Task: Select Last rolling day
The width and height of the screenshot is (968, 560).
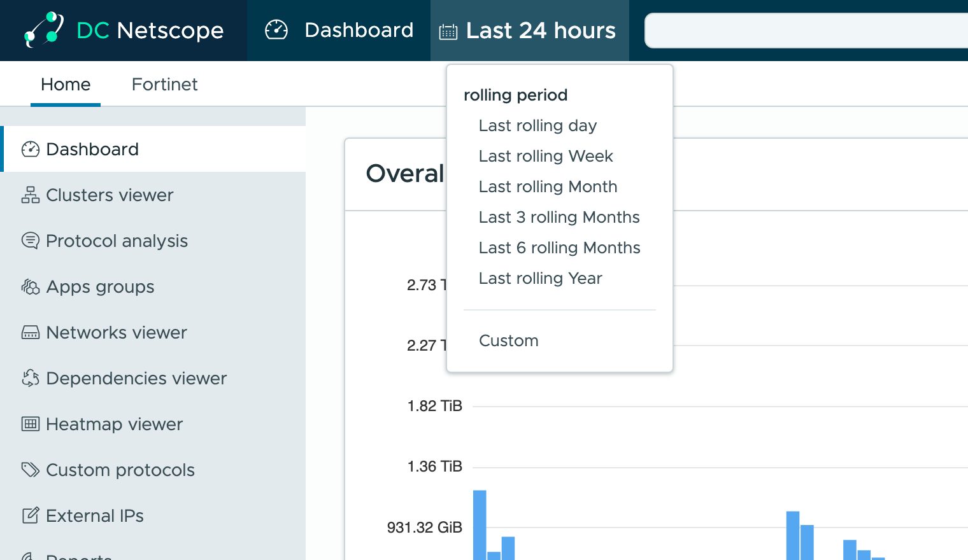Action: pos(537,125)
